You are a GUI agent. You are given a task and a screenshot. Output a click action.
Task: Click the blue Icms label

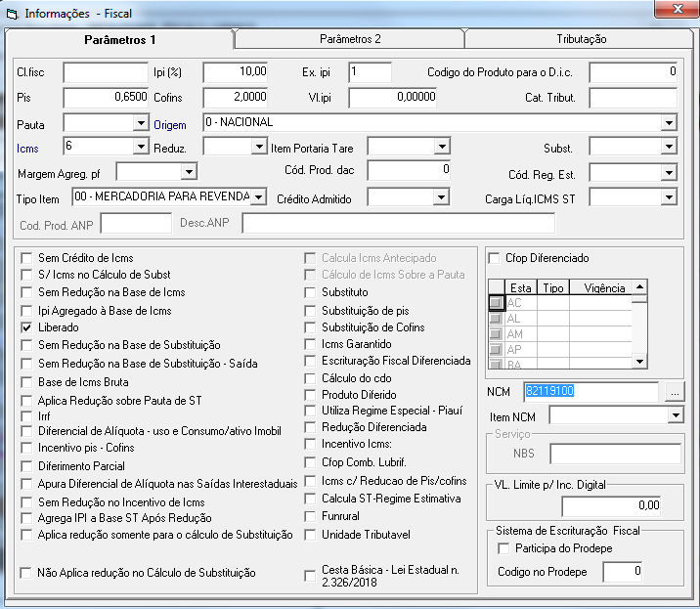point(27,149)
